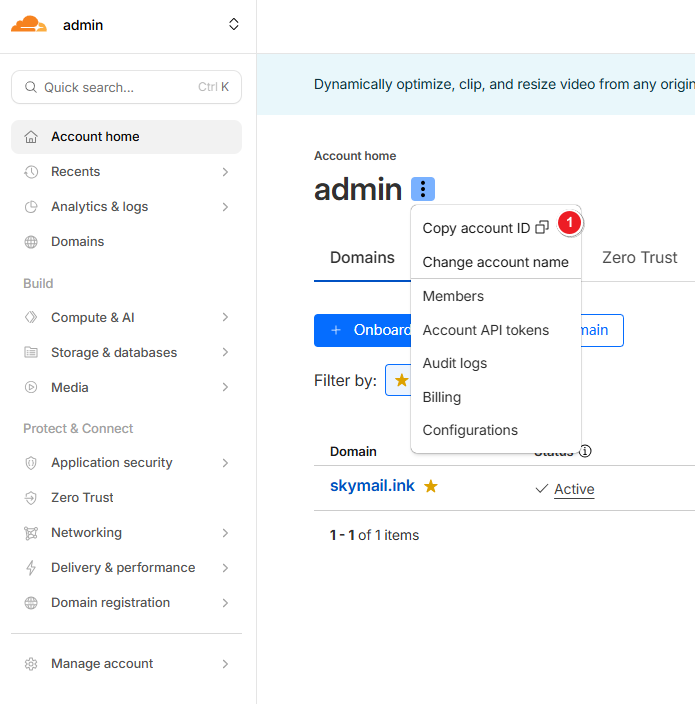This screenshot has height=704, width=695.
Task: Toggle the star favorite on skymail.ink
Action: pos(431,486)
